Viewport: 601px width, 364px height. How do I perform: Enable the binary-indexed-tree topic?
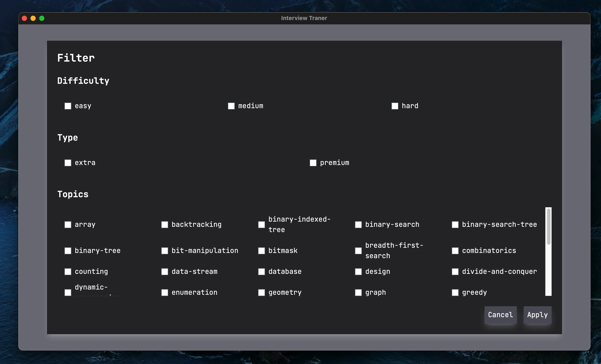point(261,225)
